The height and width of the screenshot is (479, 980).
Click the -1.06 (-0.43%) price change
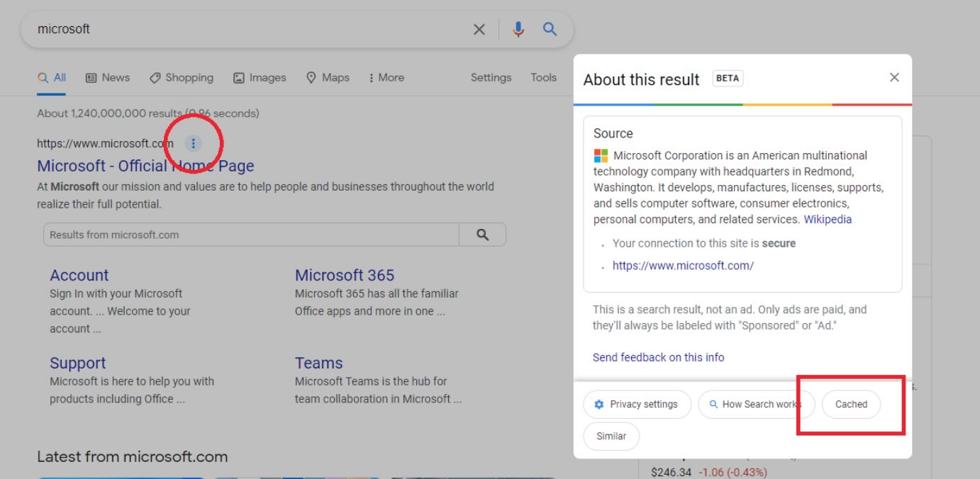(733, 472)
